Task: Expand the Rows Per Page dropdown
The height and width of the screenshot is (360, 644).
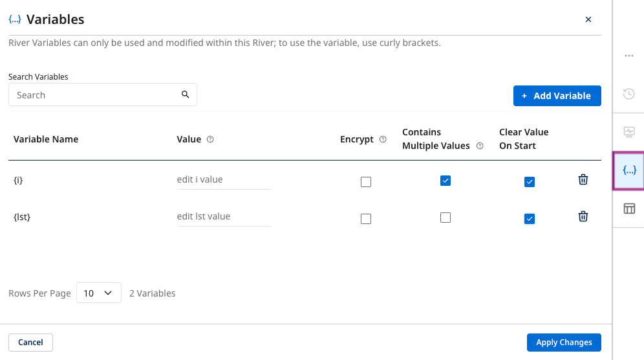Action: (x=99, y=293)
